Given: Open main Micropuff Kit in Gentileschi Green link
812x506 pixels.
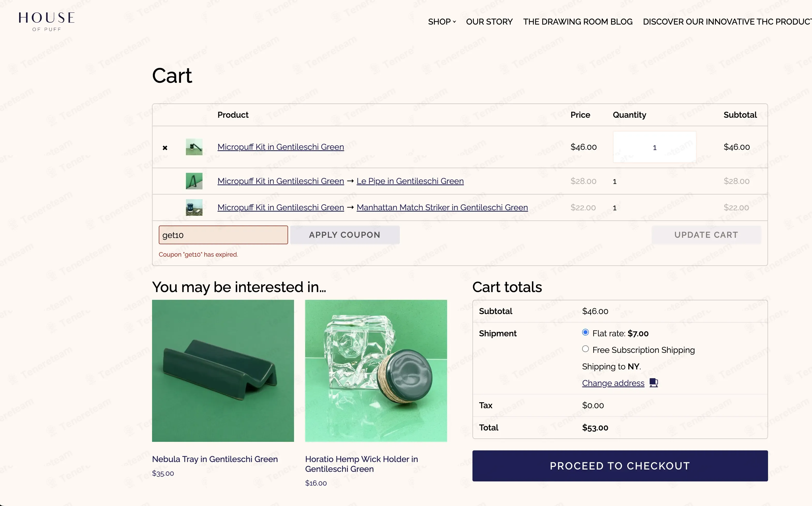Looking at the screenshot, I should [x=281, y=147].
